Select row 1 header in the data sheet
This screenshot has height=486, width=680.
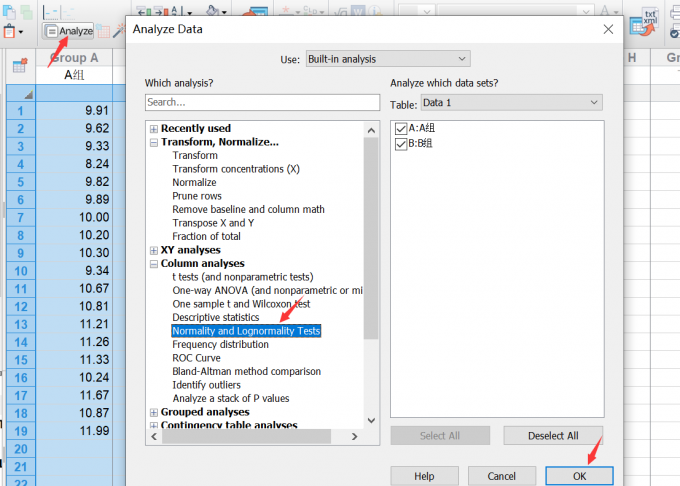[x=20, y=111]
